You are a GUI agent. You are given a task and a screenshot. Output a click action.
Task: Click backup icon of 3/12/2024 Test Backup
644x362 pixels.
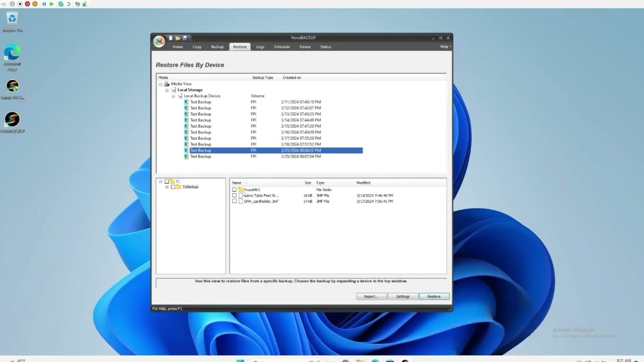tap(186, 108)
